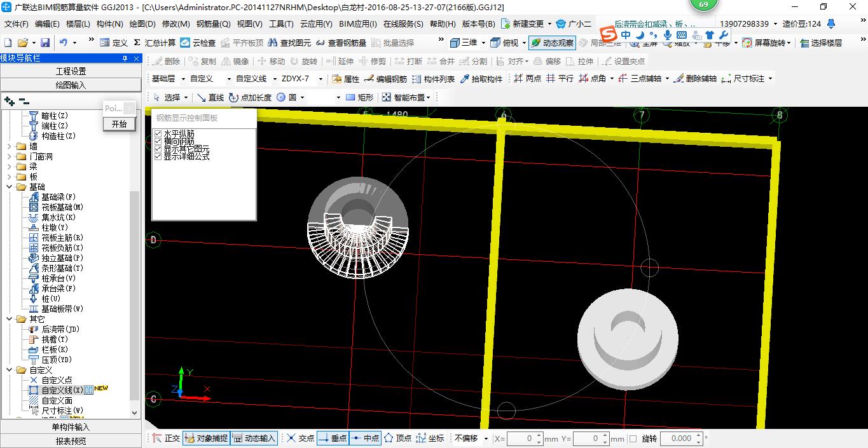Viewport: 868px width, 448px height.
Task: Click the 单构件输入 panel button
Action: coord(71,427)
